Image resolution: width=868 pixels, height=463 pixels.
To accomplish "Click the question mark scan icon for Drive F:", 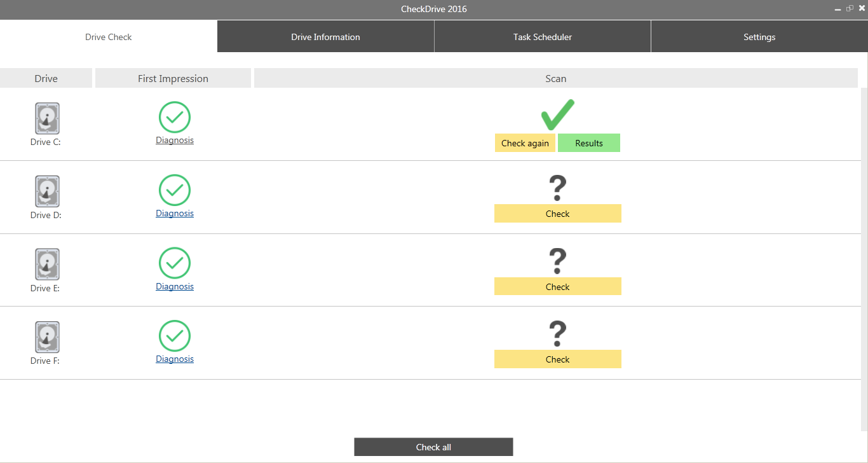I will 557,334.
